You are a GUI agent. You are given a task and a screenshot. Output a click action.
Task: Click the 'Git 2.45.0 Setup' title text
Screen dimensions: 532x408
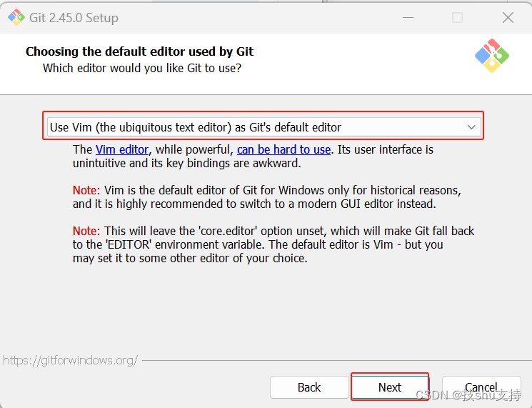click(x=74, y=18)
